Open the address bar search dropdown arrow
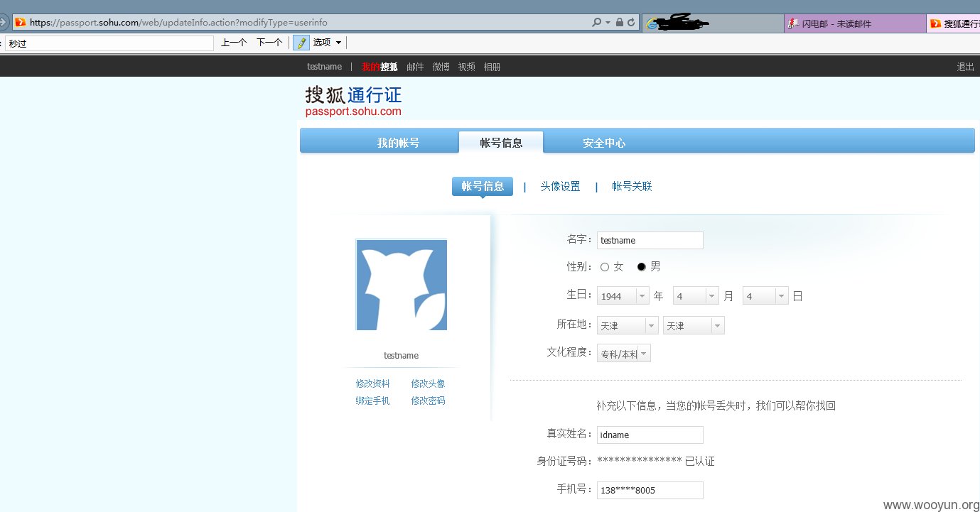This screenshot has height=512, width=980. point(608,23)
